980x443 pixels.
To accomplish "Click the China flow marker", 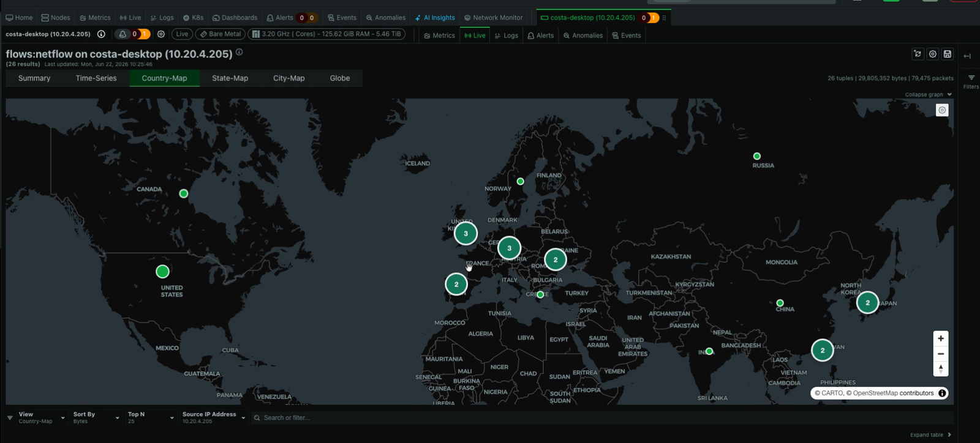I will [780, 303].
